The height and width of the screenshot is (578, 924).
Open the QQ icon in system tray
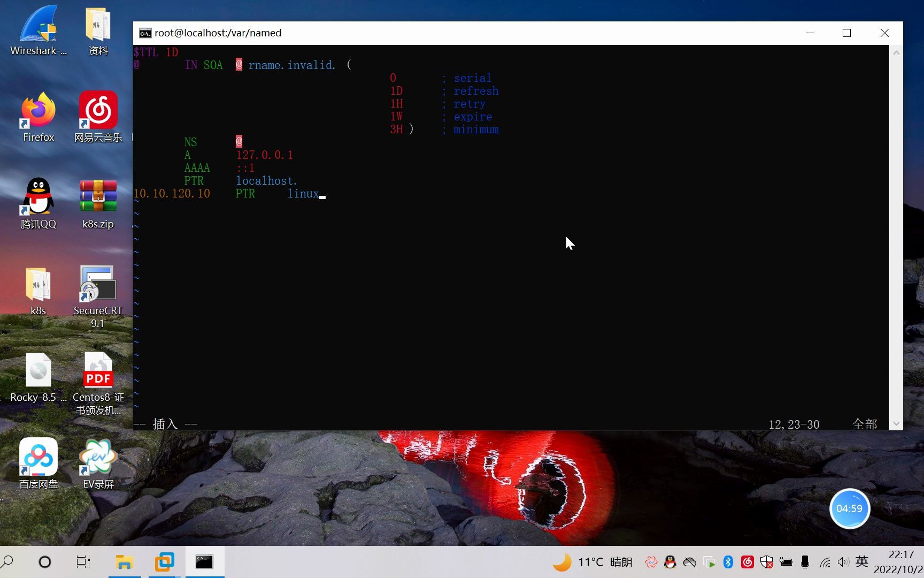click(x=670, y=562)
